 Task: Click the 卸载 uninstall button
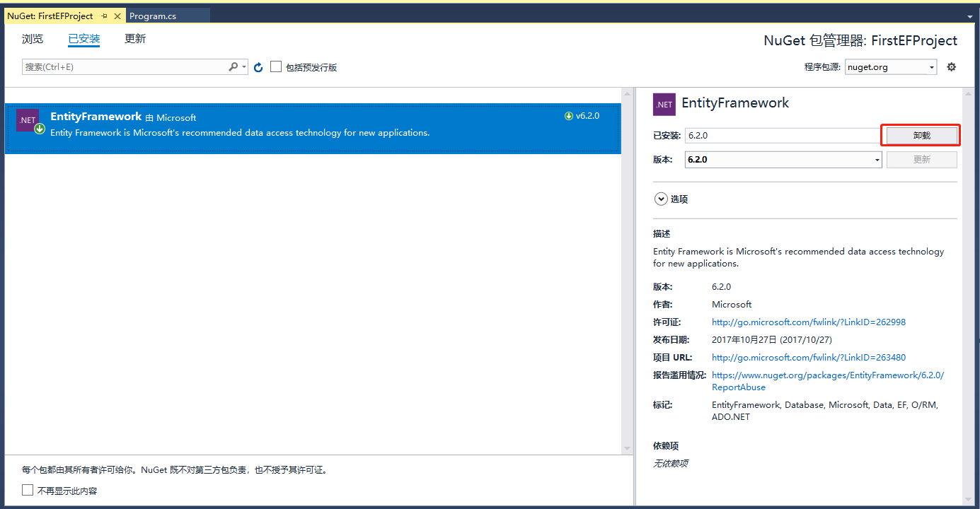point(921,135)
